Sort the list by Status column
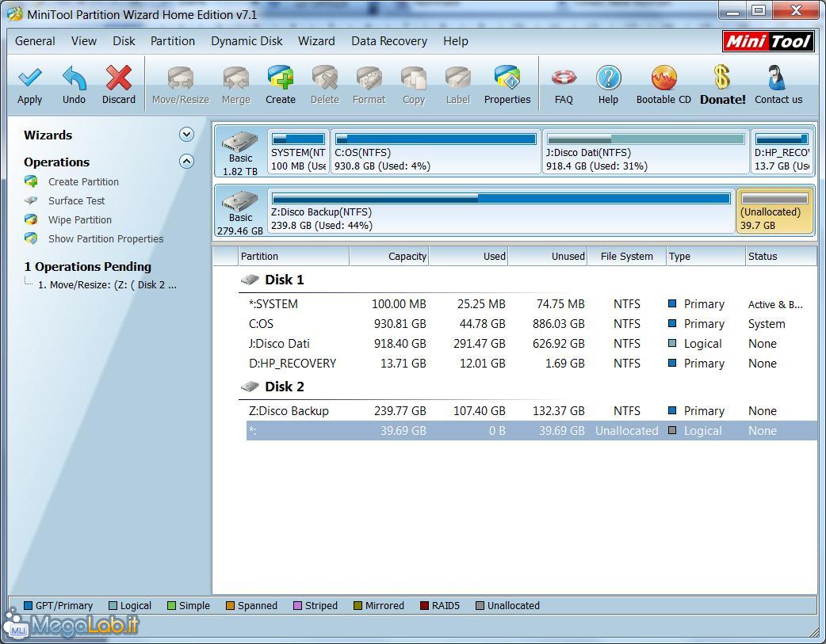Viewport: 826px width, 644px height. click(782, 257)
